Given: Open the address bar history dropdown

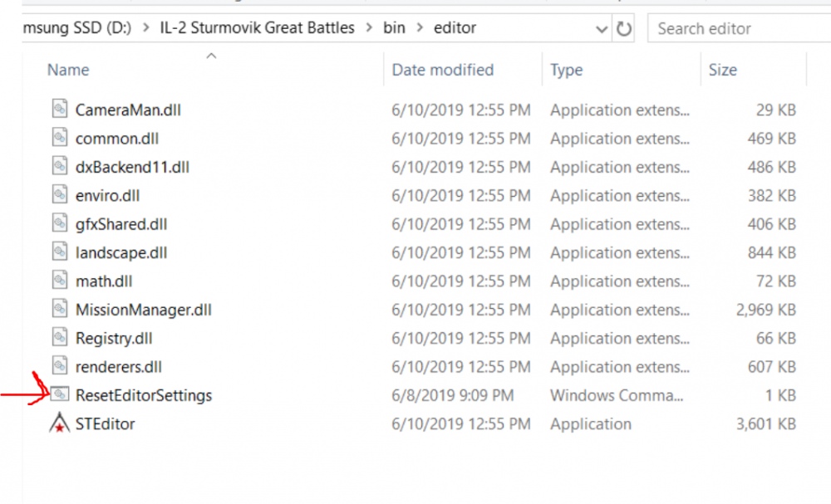Looking at the screenshot, I should 602,29.
